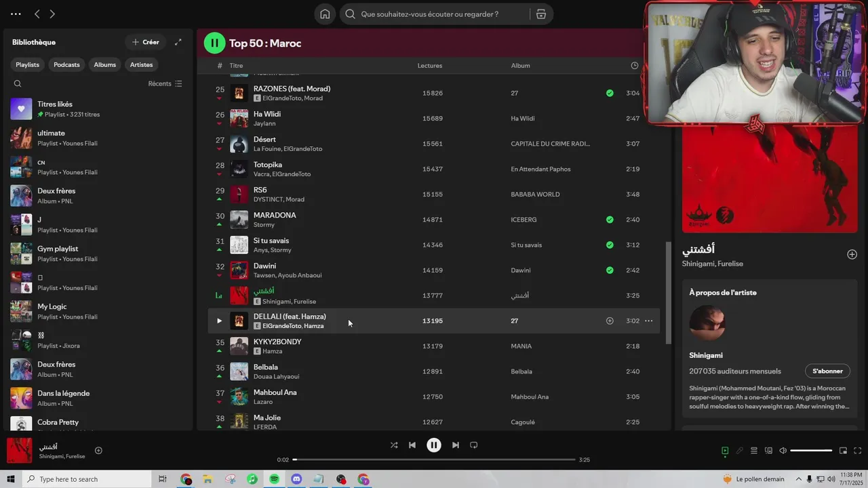Skip to previous track

click(x=412, y=445)
